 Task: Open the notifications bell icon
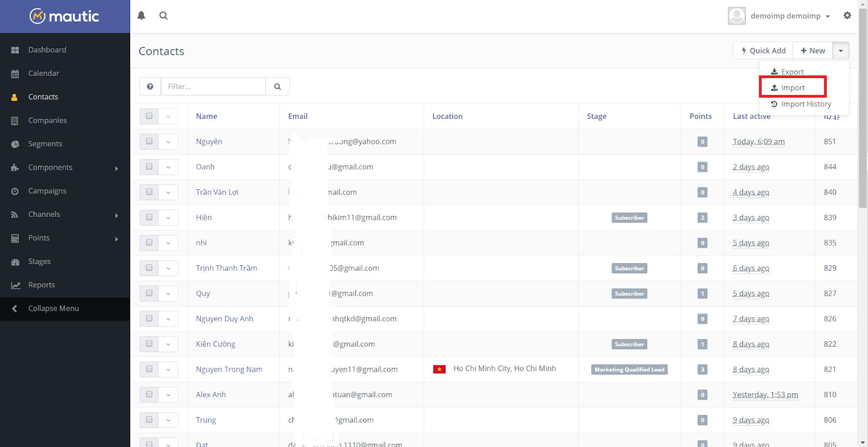[142, 16]
